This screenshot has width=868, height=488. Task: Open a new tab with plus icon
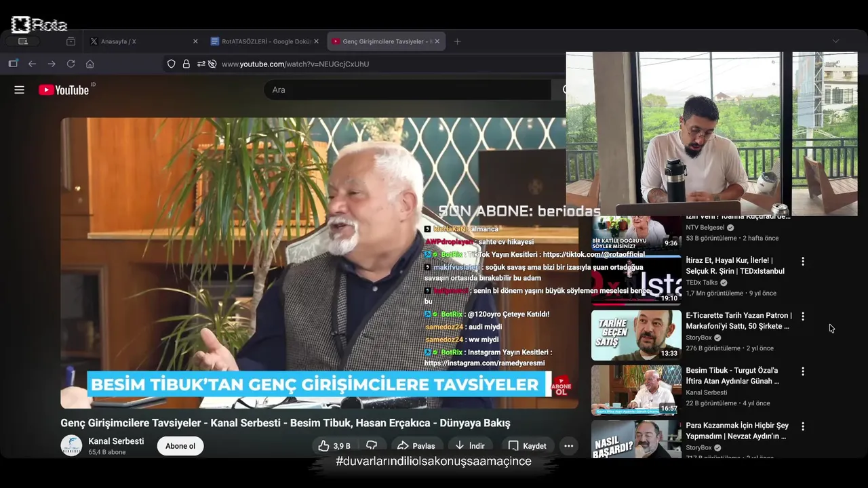coord(457,41)
